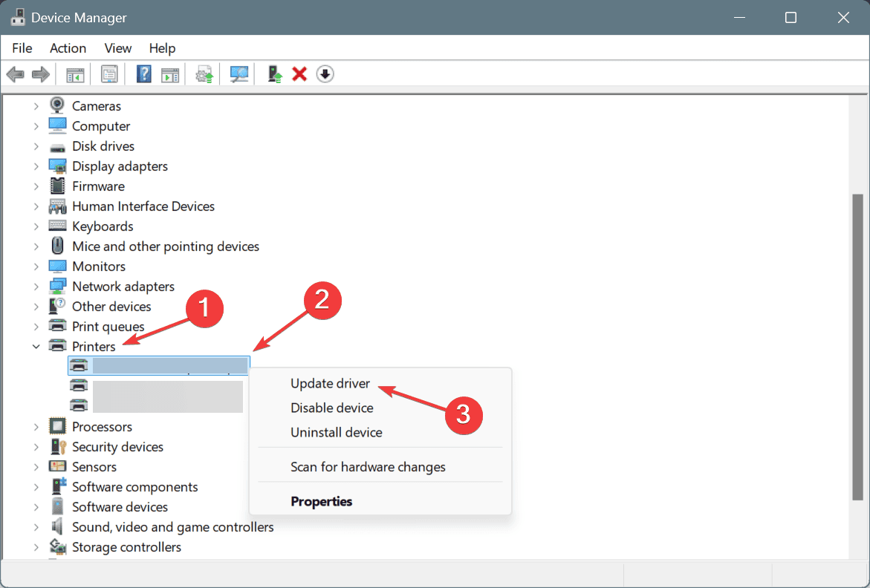
Task: Click the red X Uninstall device icon
Action: click(299, 74)
